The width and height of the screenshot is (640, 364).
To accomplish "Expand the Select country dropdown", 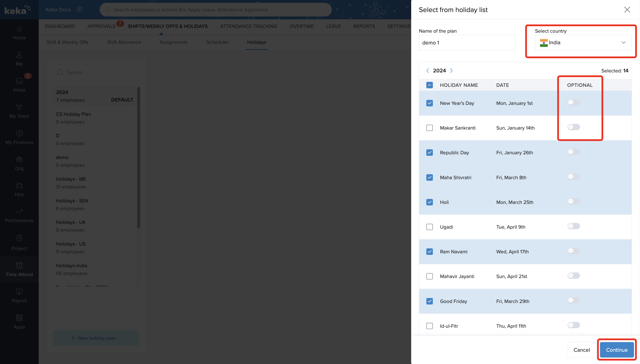I will point(583,43).
